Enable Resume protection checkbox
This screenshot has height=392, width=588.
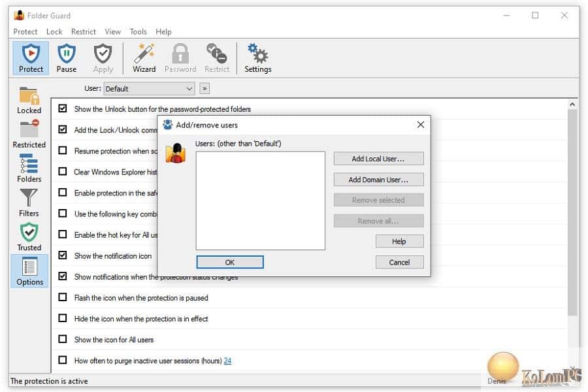coord(63,150)
